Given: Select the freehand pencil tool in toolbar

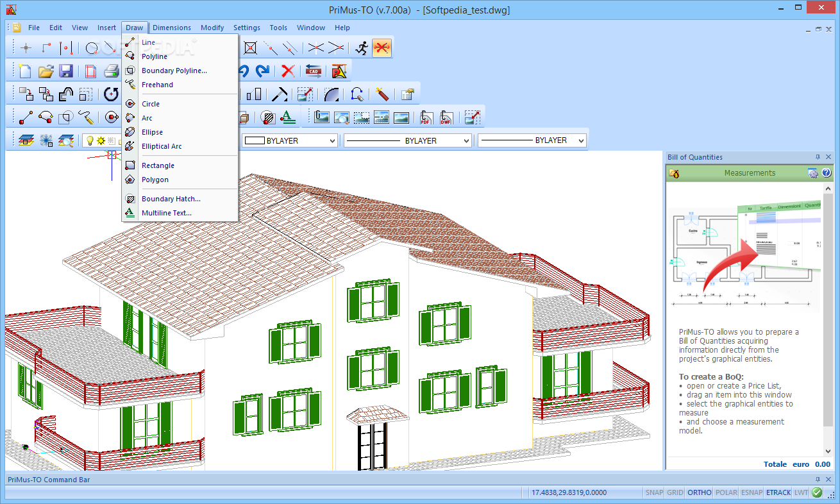Looking at the screenshot, I should click(86, 117).
